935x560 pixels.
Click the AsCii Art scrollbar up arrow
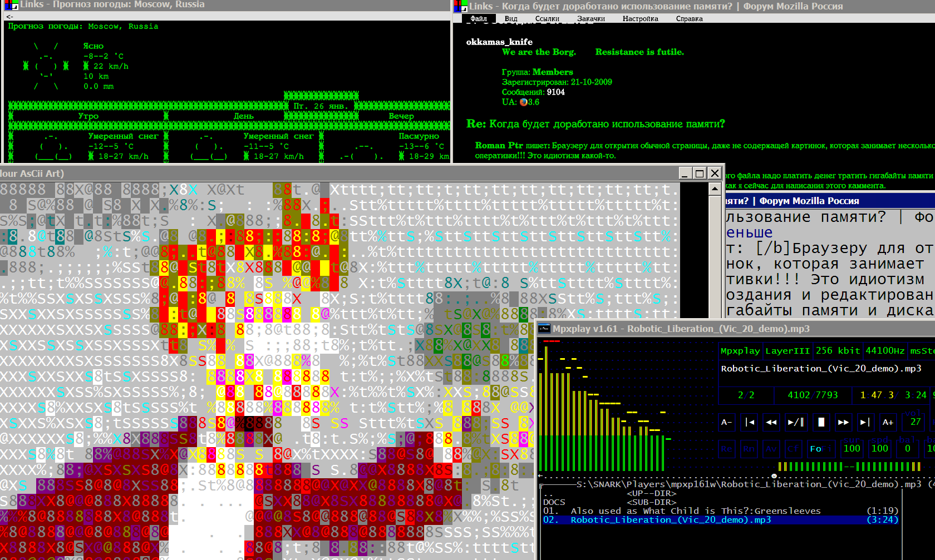click(x=715, y=189)
